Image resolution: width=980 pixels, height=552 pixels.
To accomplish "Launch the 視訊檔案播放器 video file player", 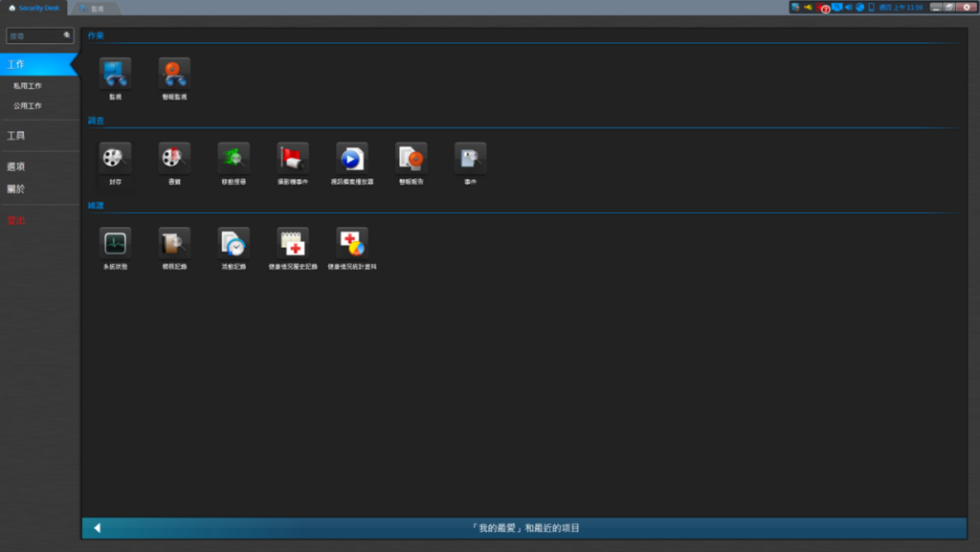I will click(x=352, y=158).
